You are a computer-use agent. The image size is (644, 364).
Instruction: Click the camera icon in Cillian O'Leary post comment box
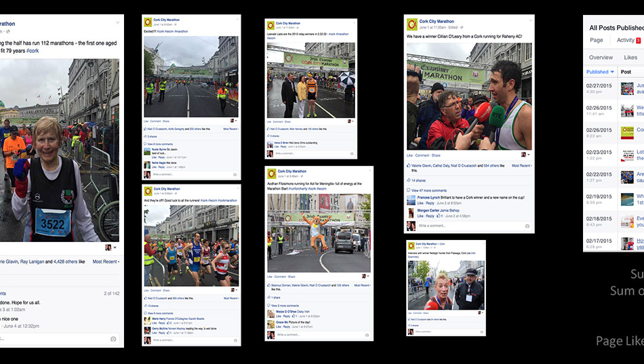click(527, 226)
